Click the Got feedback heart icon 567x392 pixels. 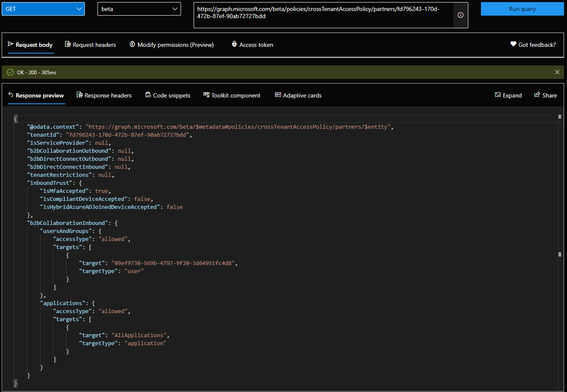[x=513, y=44]
